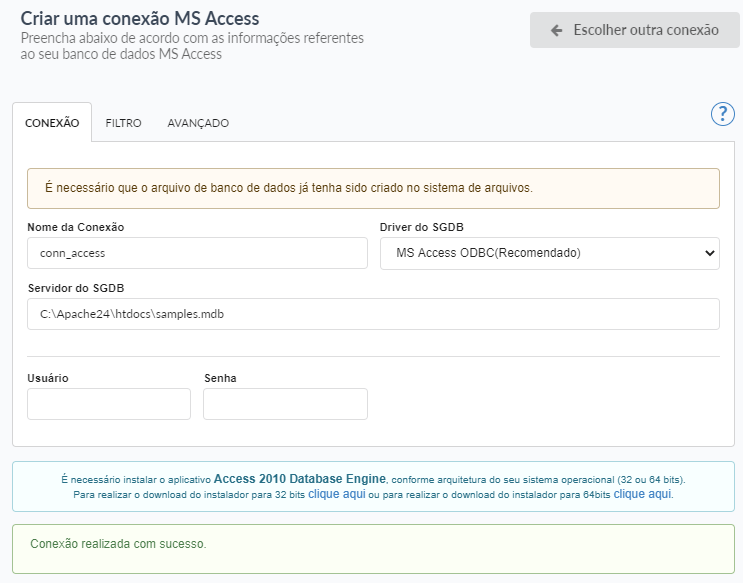743x583 pixels.
Task: Click the back arrow icon on Escolher outra conexão
Action: 557,30
